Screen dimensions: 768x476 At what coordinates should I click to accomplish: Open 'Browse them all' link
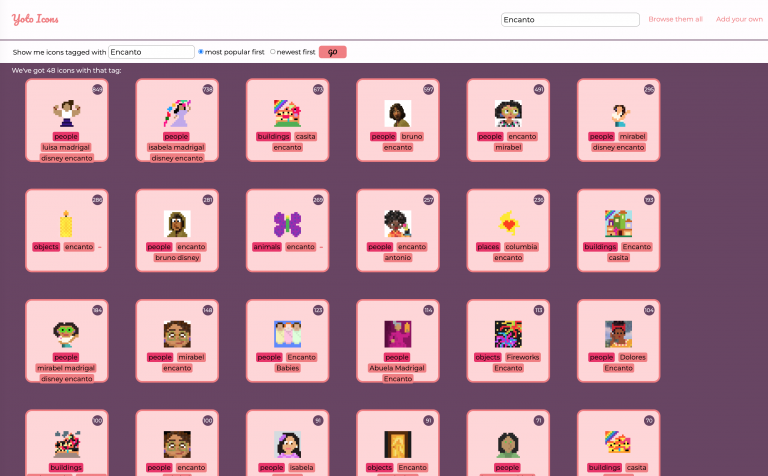[675, 19]
